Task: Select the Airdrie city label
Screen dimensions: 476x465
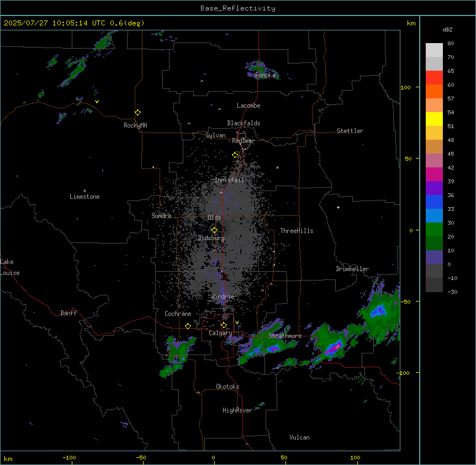Action: [223, 297]
